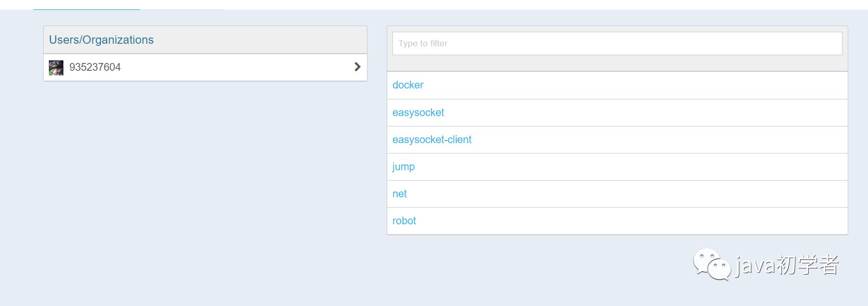The height and width of the screenshot is (306, 868).
Task: Open the easysocket repository link
Action: 418,112
